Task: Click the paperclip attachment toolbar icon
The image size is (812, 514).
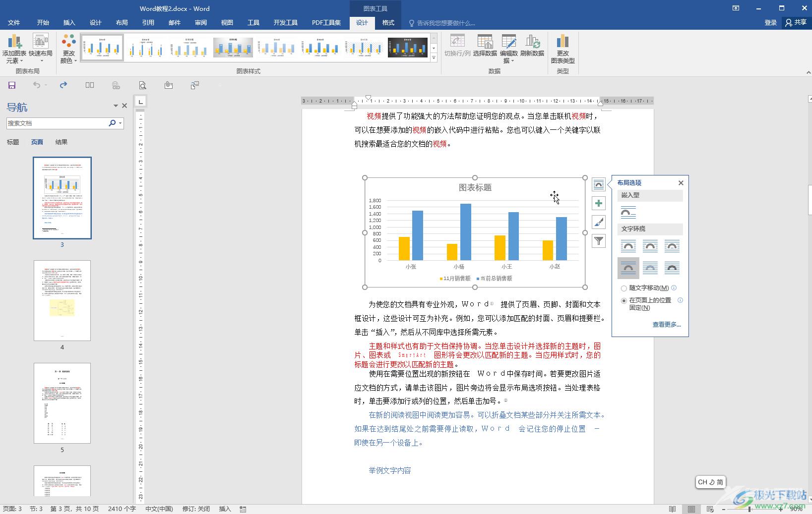Action: coord(169,85)
